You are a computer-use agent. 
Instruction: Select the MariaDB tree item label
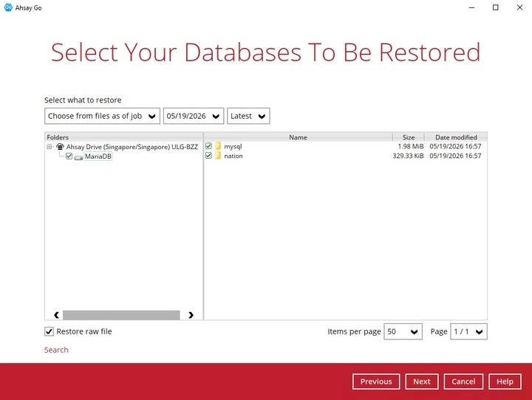click(x=98, y=156)
